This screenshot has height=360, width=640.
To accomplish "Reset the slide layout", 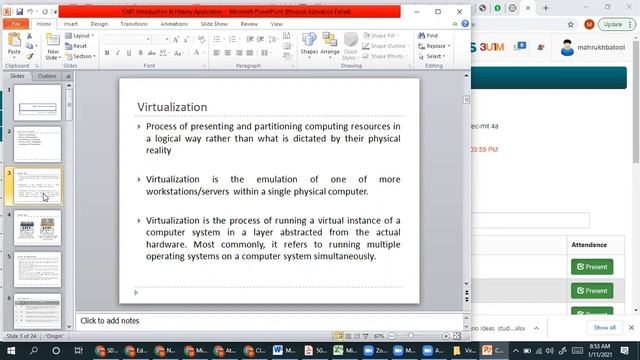I will click(76, 46).
